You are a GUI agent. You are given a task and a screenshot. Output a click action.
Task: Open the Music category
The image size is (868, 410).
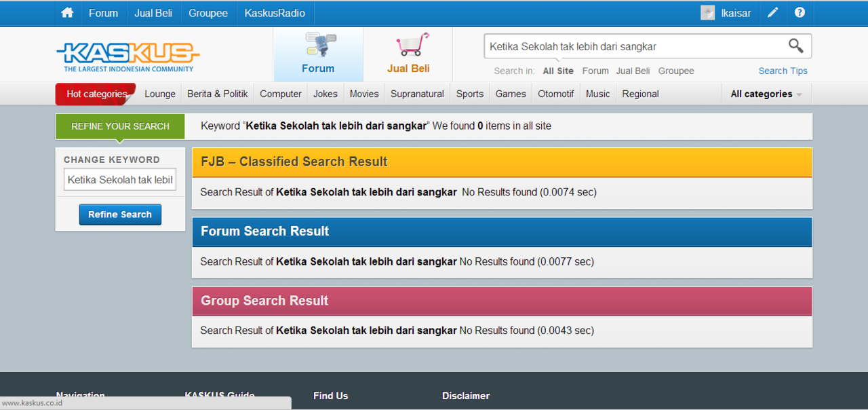[598, 94]
